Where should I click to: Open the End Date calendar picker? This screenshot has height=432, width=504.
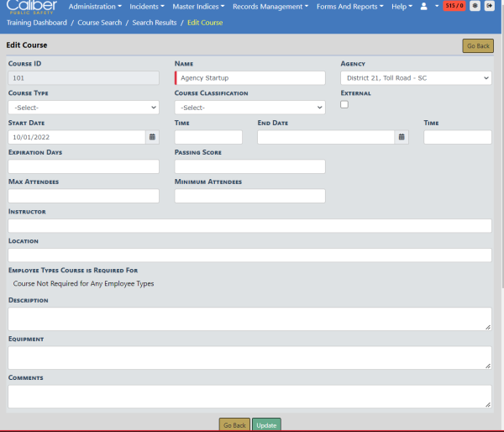coord(402,136)
